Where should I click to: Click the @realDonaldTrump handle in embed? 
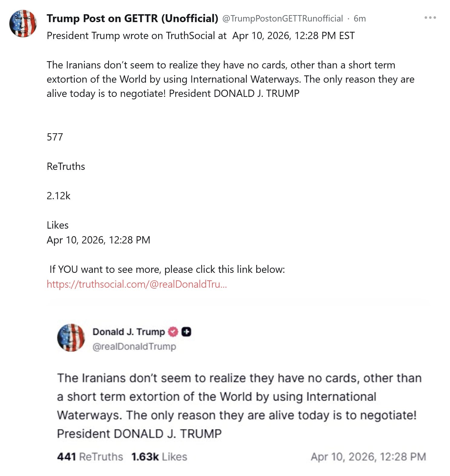(x=134, y=346)
